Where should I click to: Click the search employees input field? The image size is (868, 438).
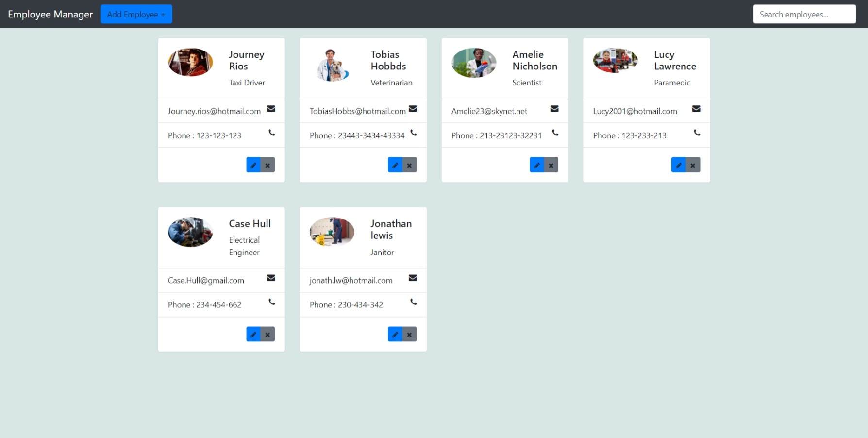point(804,14)
